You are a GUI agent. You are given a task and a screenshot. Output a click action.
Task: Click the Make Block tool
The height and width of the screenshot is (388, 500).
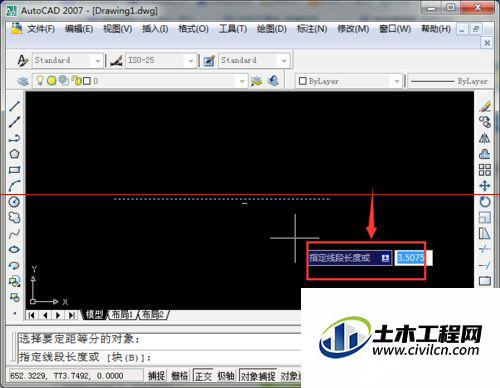click(x=14, y=297)
